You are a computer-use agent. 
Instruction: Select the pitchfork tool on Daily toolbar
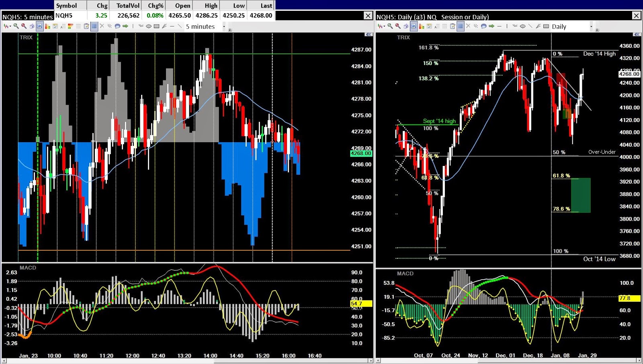(538, 26)
